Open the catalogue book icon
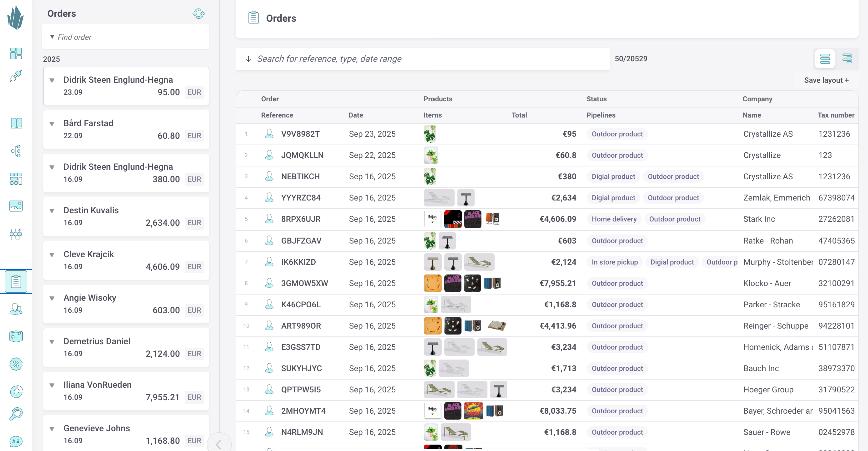The image size is (868, 451). 16,123
